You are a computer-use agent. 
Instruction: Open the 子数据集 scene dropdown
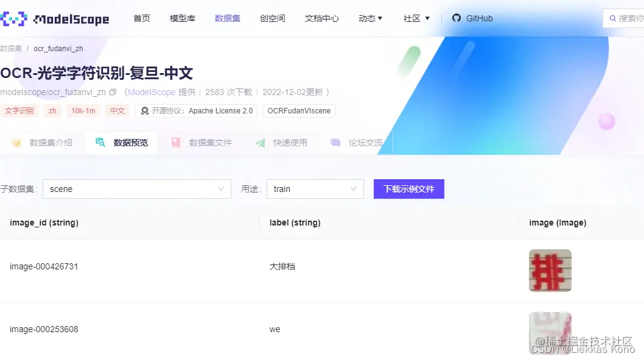click(x=136, y=189)
